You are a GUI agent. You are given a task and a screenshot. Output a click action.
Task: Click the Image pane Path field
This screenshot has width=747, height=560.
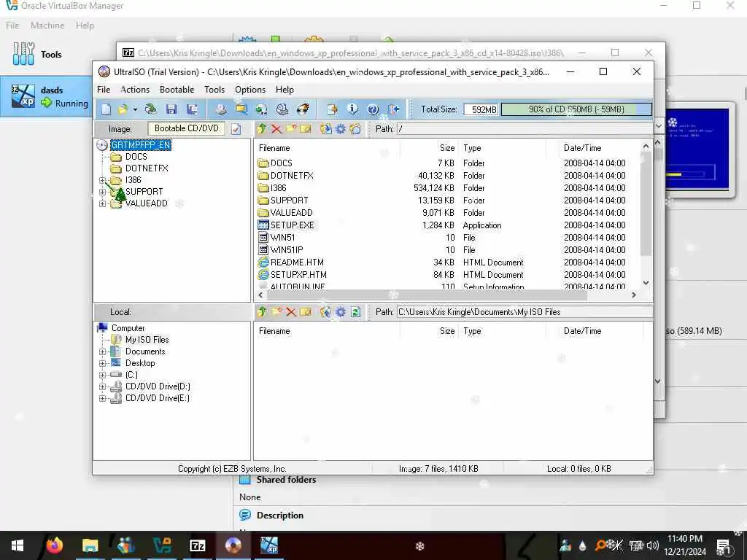[525, 128]
